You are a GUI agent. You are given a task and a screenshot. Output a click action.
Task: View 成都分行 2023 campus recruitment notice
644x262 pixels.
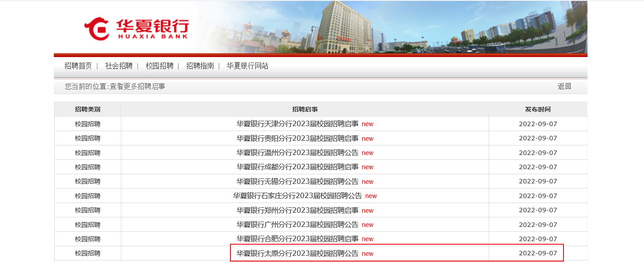pyautogui.click(x=297, y=167)
